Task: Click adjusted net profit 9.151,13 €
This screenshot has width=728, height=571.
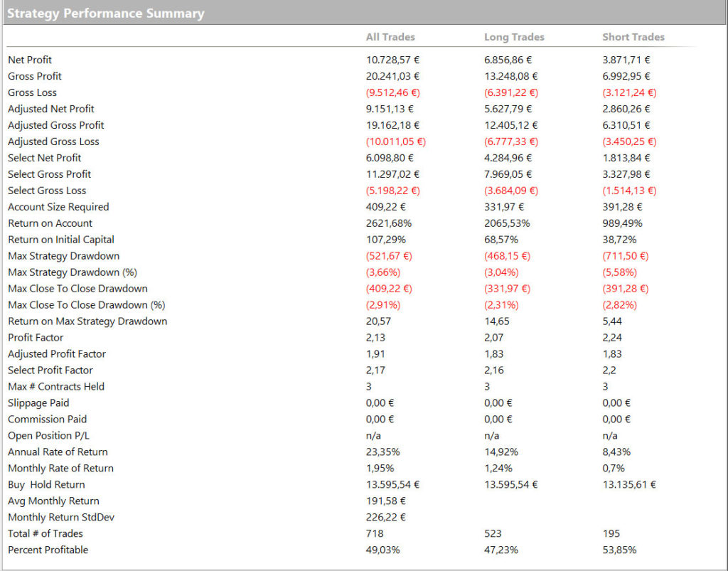Action: [x=390, y=109]
